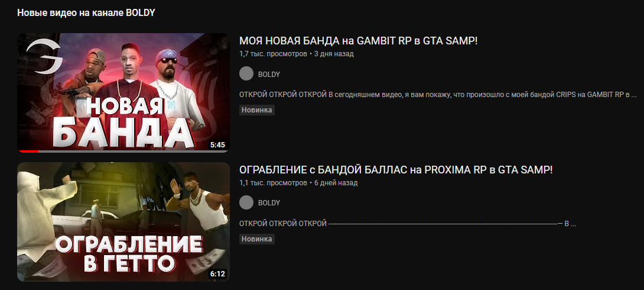Image resolution: width=644 pixels, height=290 pixels.
Task: Click the Новинка badge under second video
Action: (256, 239)
